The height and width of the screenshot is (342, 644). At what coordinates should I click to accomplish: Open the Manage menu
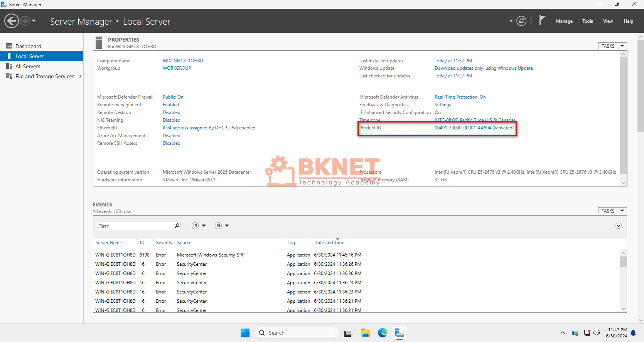pos(564,21)
